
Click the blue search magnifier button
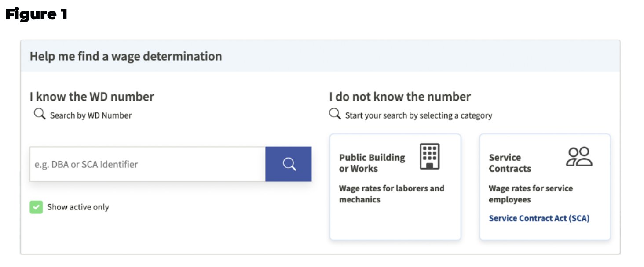pyautogui.click(x=289, y=164)
